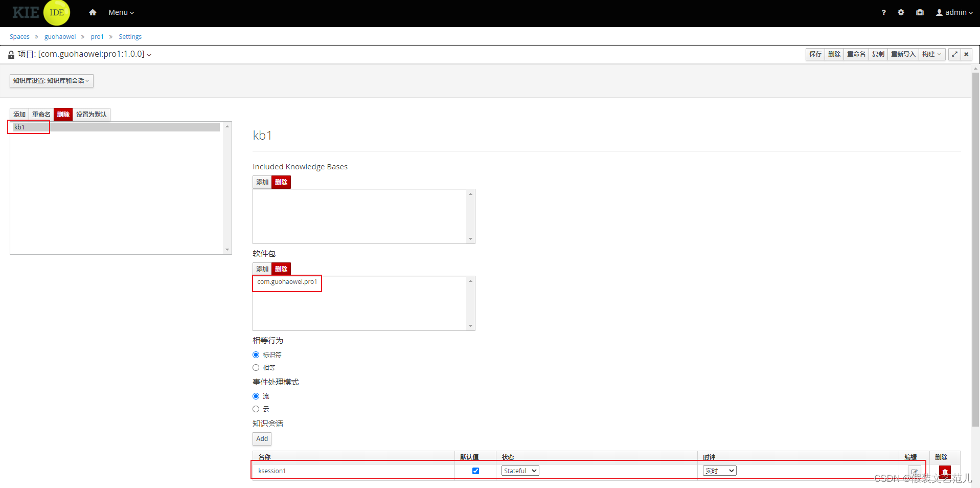Expand the project title dropdown
This screenshot has width=980, height=488.
point(149,55)
